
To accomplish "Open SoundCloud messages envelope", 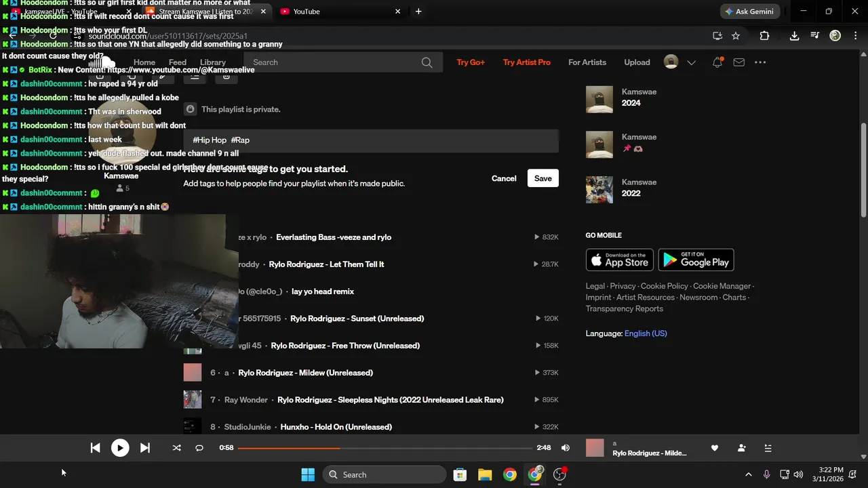I will (739, 62).
